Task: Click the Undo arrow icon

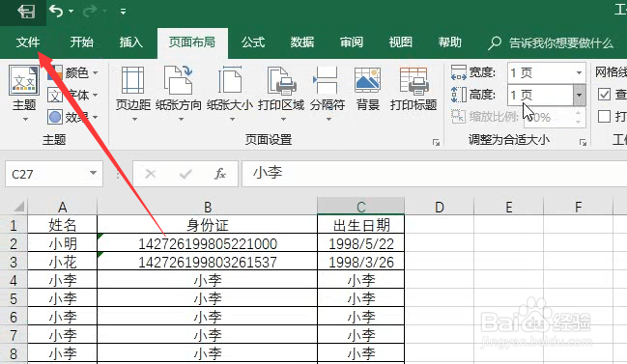Action: 56,11
